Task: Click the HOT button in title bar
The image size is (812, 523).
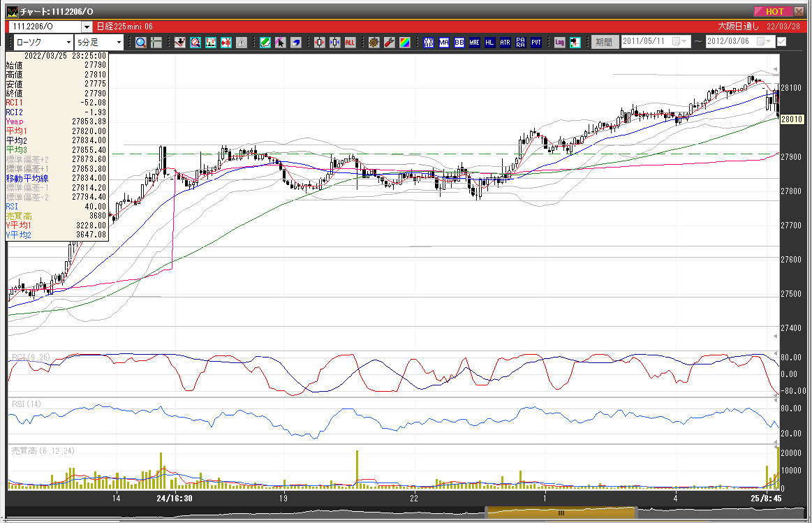Action: 774,11
